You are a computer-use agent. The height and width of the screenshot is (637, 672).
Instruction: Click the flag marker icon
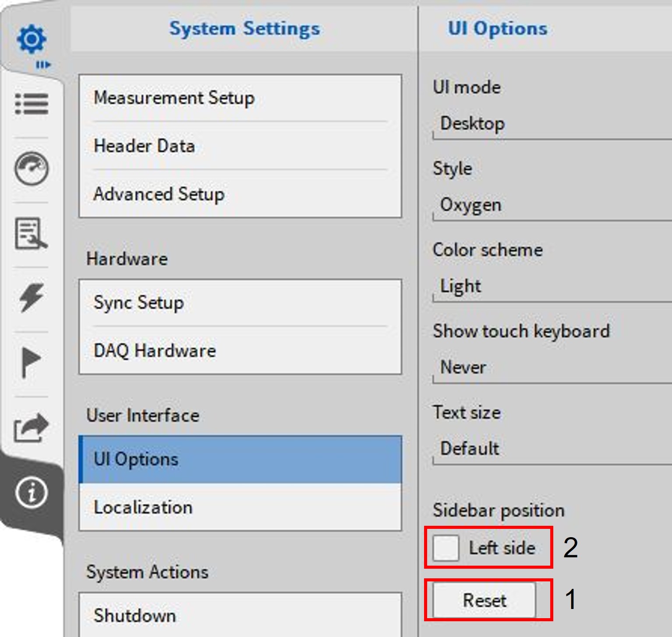pos(31,362)
